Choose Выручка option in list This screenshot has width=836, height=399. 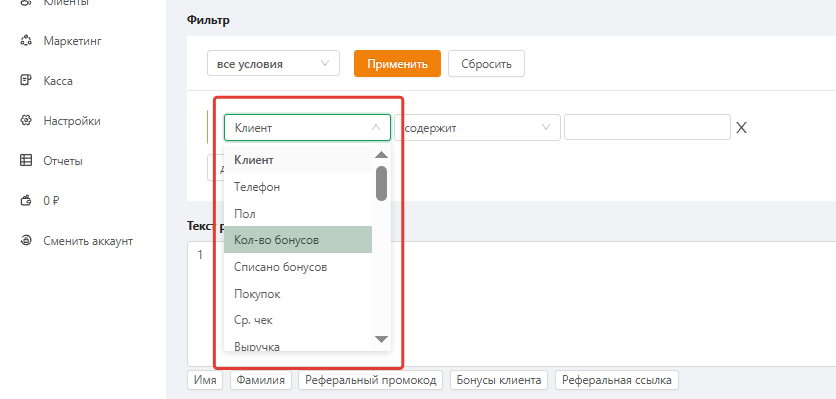coord(298,344)
